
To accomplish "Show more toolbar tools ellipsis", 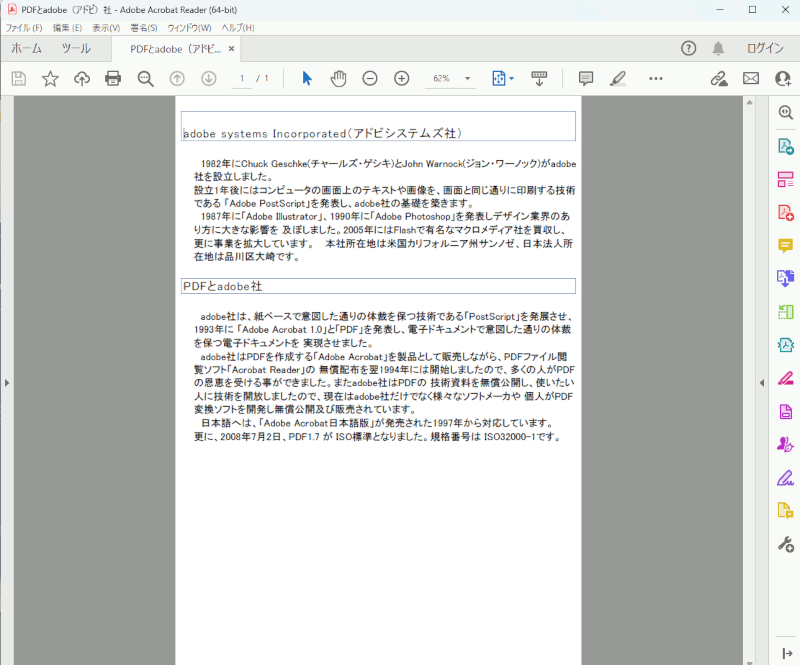I will (656, 79).
